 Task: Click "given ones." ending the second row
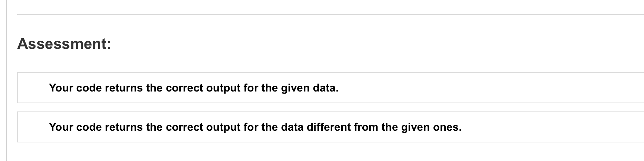click(432, 128)
